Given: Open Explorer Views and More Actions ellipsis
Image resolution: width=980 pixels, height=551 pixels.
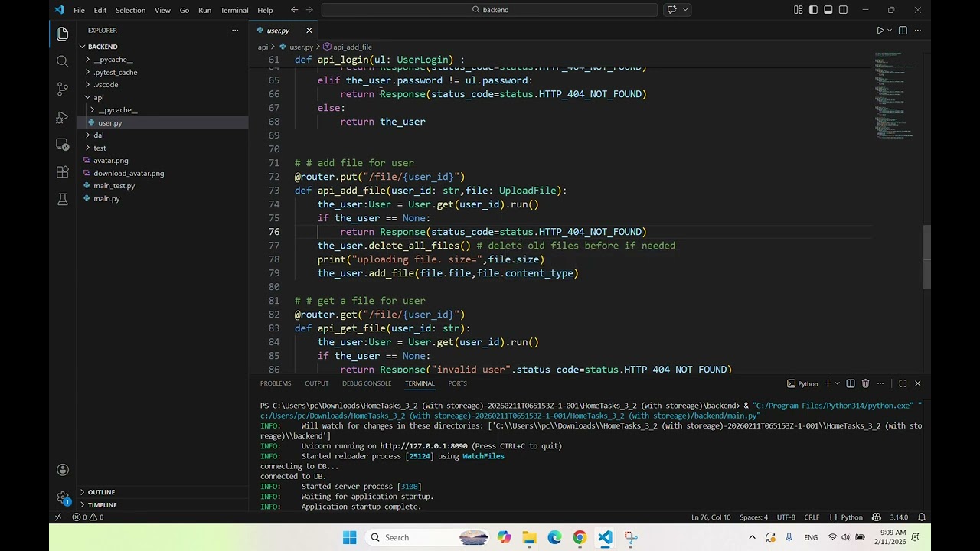Looking at the screenshot, I should pos(235,31).
